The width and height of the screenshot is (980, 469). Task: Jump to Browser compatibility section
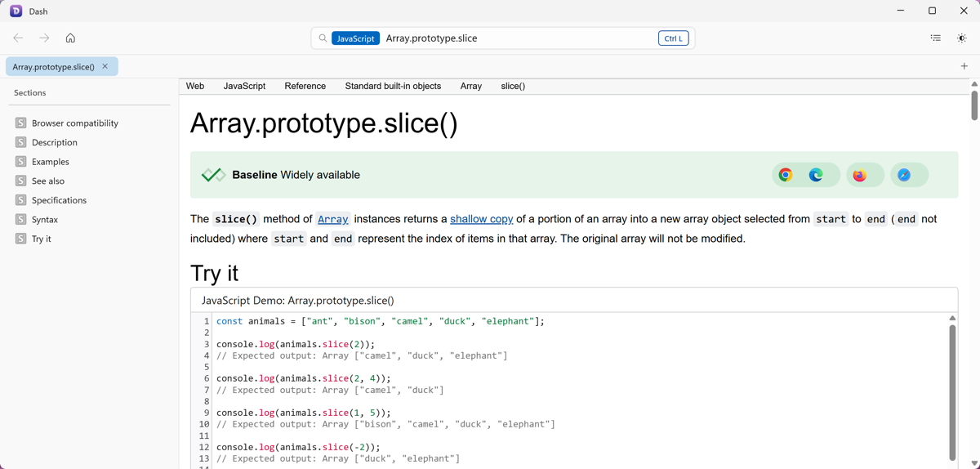point(75,123)
